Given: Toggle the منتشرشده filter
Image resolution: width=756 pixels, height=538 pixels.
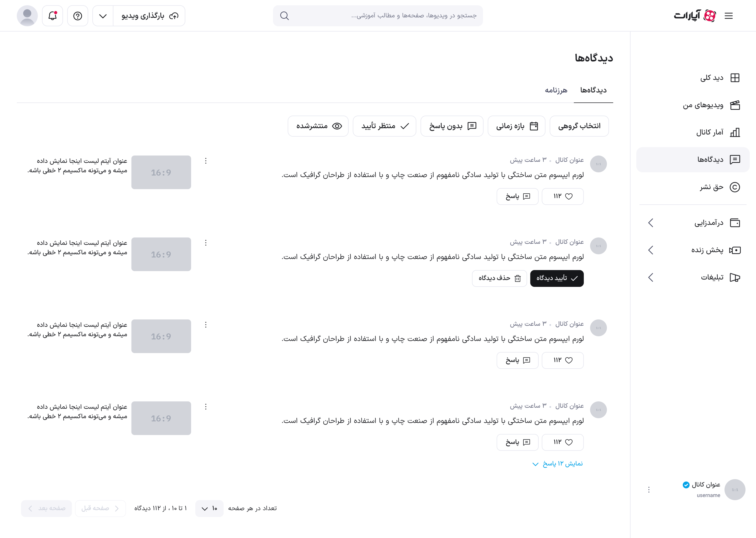Looking at the screenshot, I should 318,126.
